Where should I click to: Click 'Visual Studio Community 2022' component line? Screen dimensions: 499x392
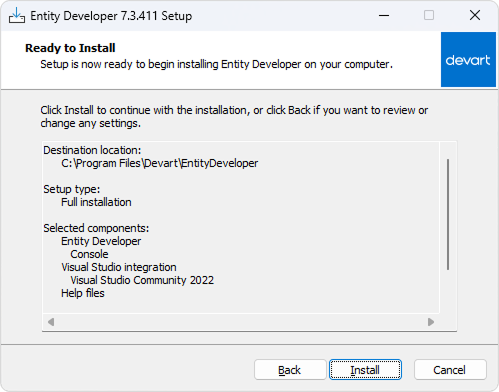[x=142, y=280]
